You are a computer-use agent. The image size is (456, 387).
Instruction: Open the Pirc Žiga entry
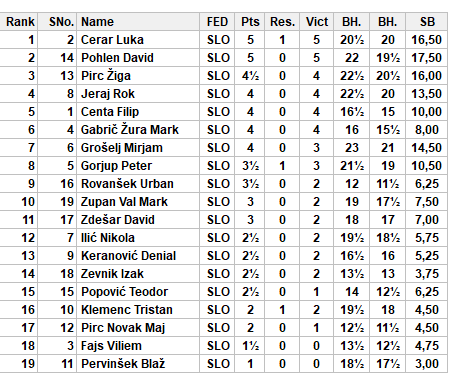[x=106, y=76]
